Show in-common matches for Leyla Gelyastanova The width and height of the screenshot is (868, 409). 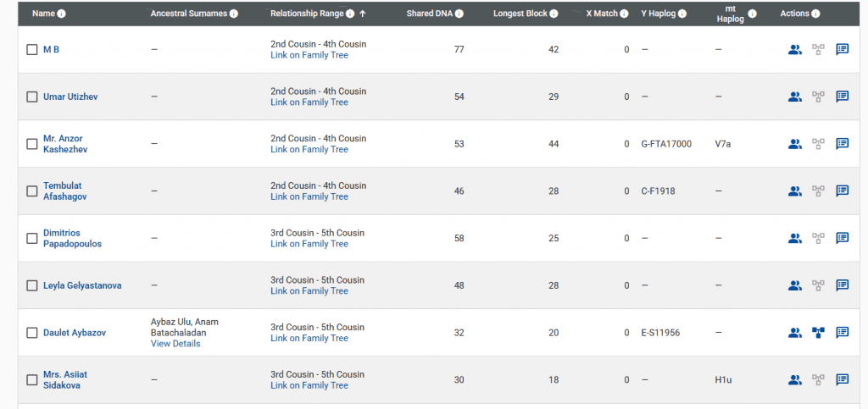[794, 285]
